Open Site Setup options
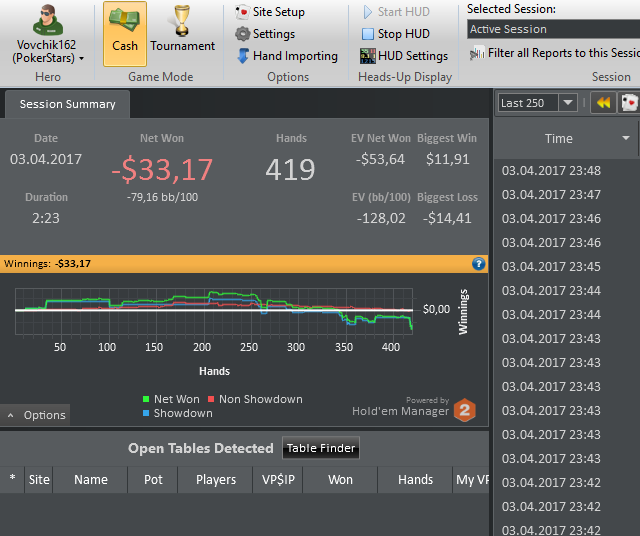 tap(270, 12)
